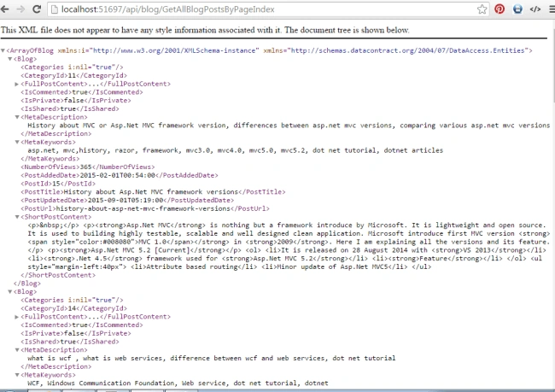Click the second IsPrivate false line
The width and height of the screenshot is (555, 392).
(x=76, y=333)
